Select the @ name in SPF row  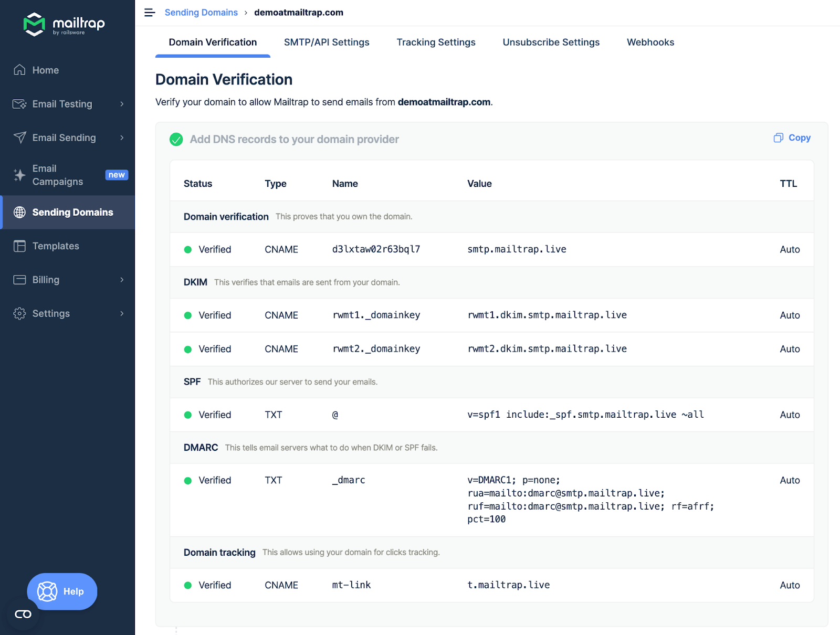335,415
